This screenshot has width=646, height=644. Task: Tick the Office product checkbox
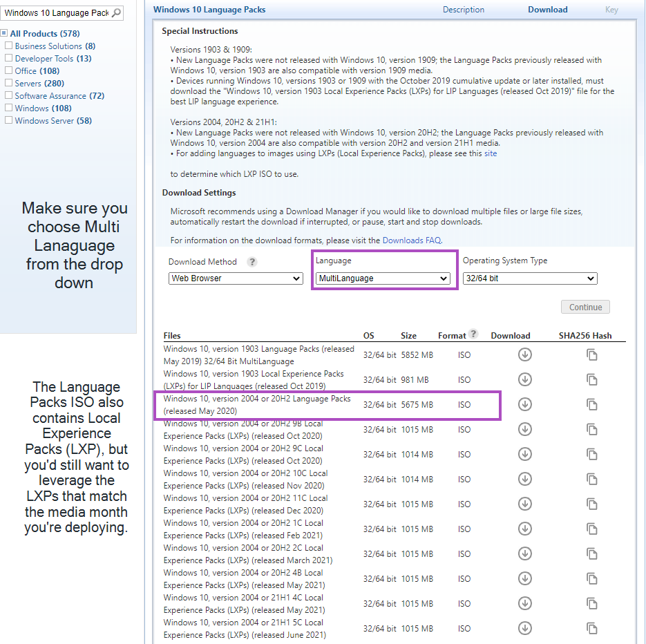[x=9, y=71]
